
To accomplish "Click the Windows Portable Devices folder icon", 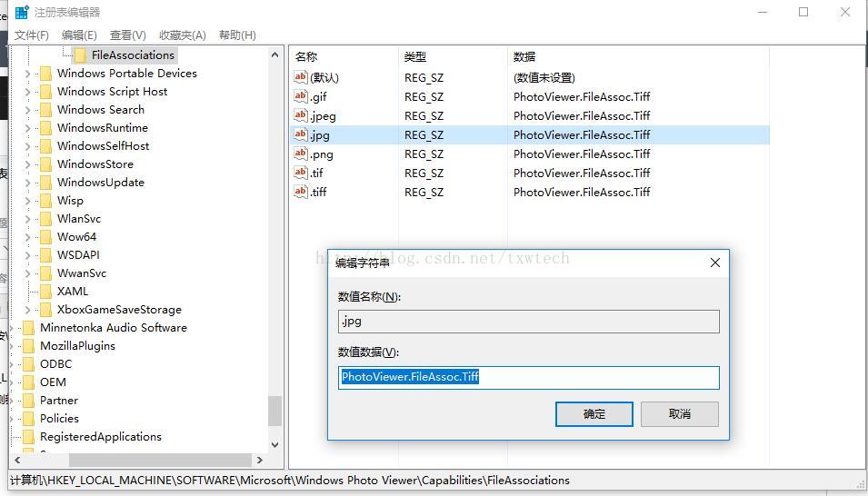I will coord(46,73).
